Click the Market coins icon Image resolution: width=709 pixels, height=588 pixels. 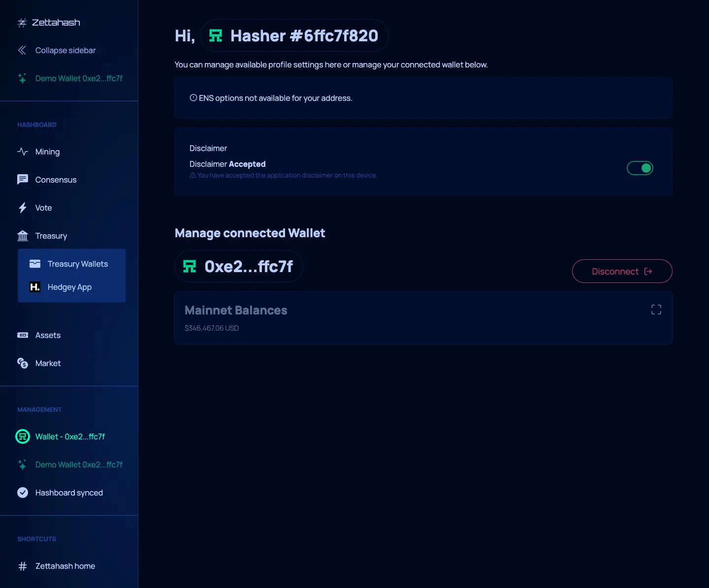[x=23, y=363]
